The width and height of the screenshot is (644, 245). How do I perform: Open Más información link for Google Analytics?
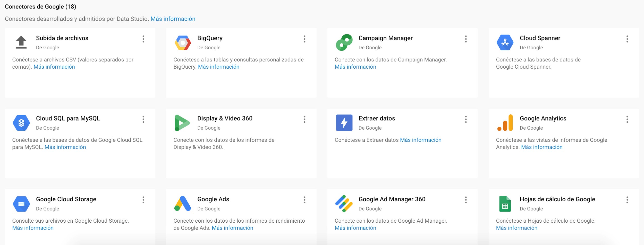coord(542,147)
